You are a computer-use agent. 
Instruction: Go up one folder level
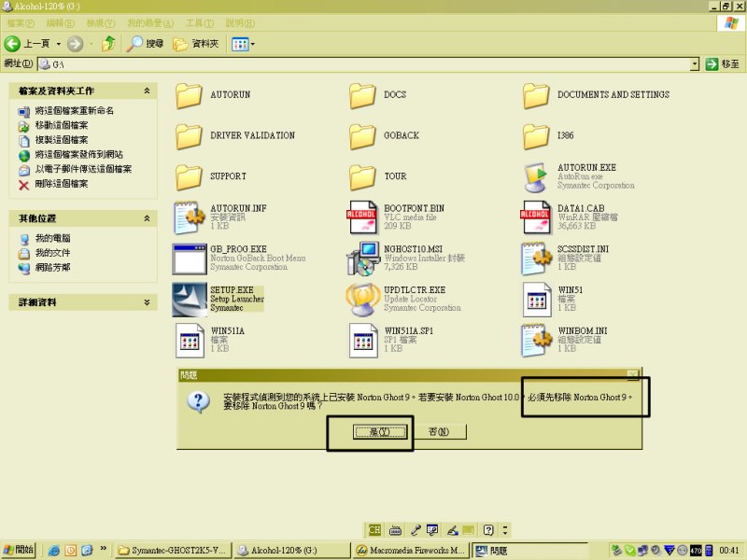pos(108,44)
